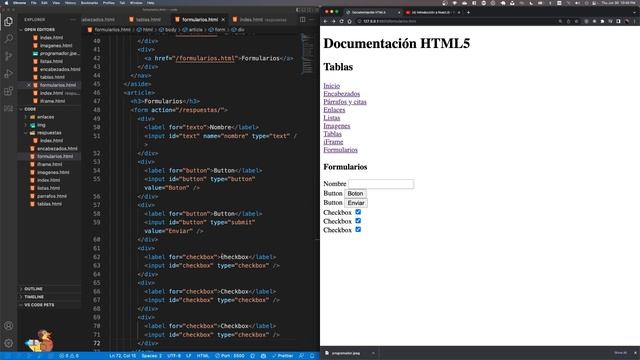Open the Extensions view in VS Code
Screen dimensions: 640x360
[8, 91]
